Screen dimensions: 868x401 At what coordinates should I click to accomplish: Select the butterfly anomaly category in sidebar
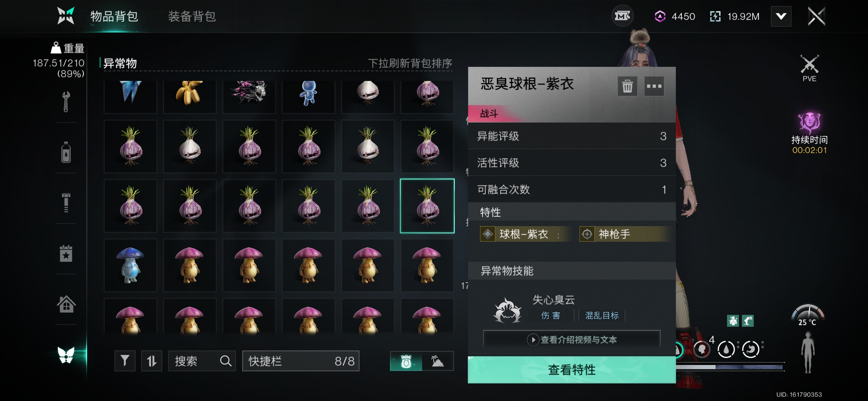66,355
